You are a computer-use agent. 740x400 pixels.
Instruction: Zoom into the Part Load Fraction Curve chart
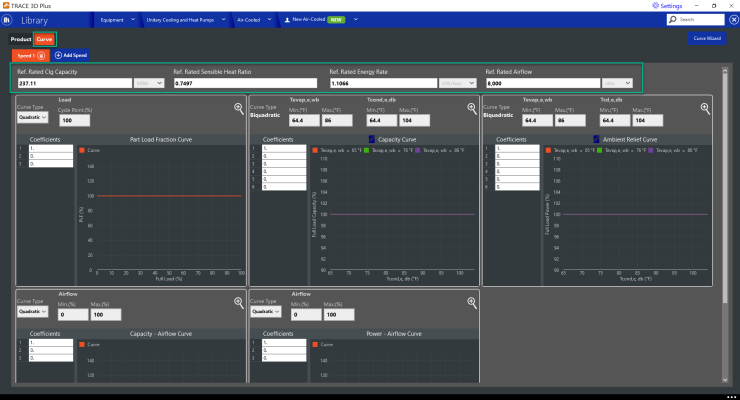[x=239, y=109]
